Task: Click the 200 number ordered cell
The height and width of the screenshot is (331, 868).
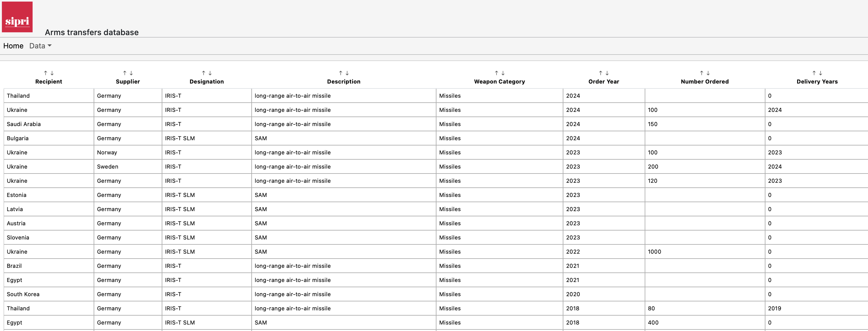Action: point(705,166)
